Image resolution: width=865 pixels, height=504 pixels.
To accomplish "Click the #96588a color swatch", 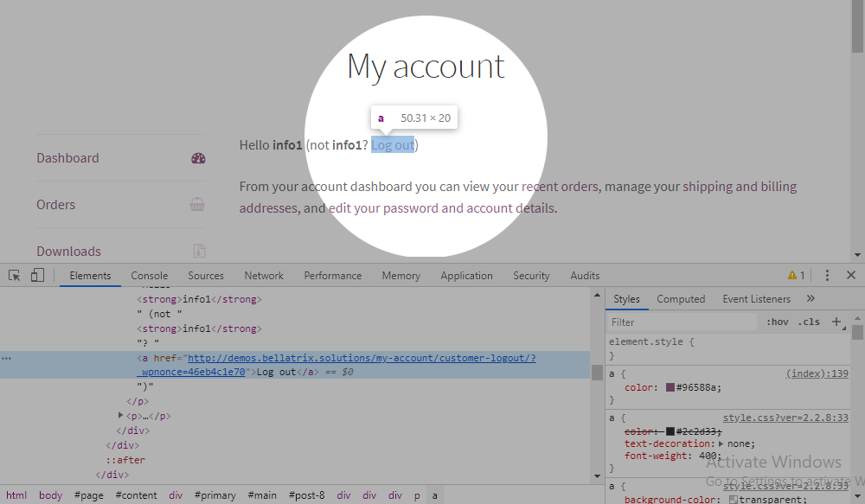I will tap(670, 387).
